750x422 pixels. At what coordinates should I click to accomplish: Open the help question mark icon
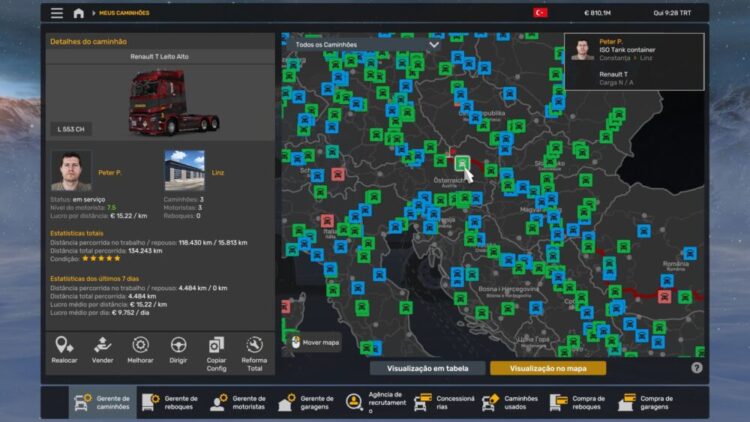[696, 367]
